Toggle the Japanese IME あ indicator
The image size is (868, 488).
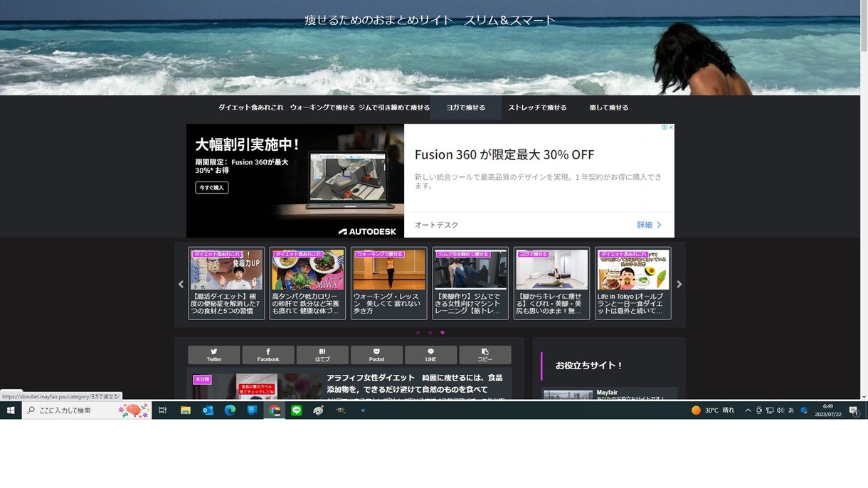(791, 410)
